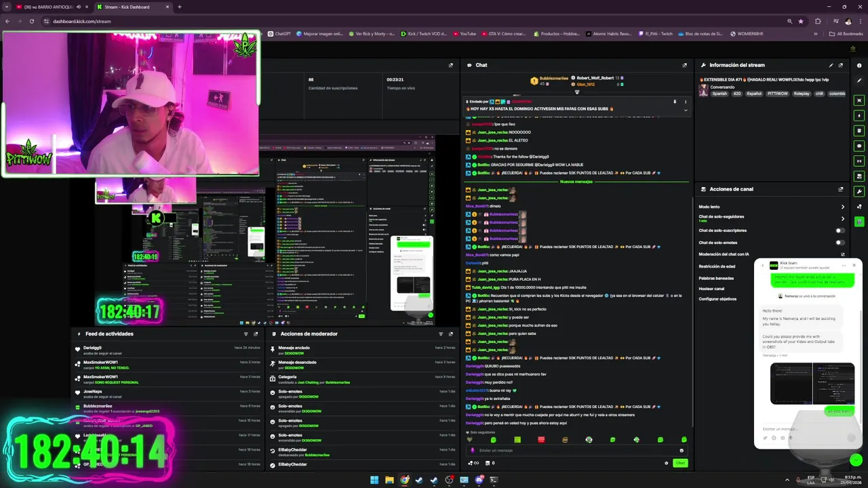Open File Explorer from the taskbar
Viewport: 868px width, 488px height.
[389, 480]
